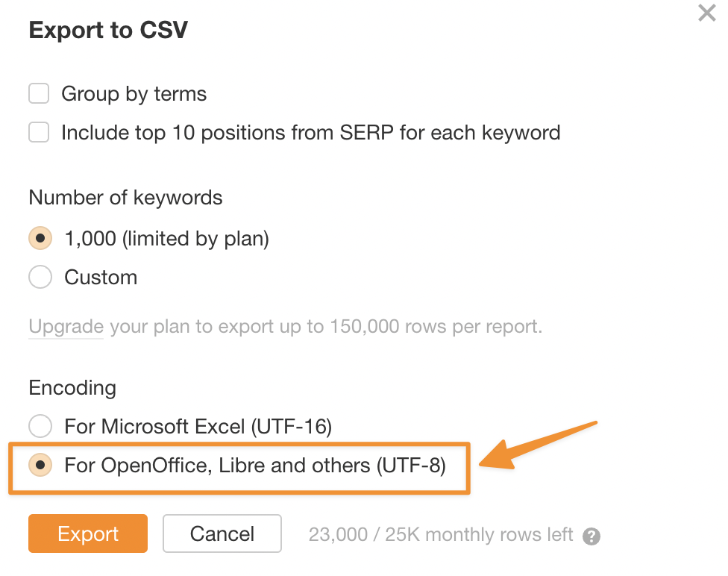Click the "Custom" option label text
728x576 pixels.
point(101,278)
